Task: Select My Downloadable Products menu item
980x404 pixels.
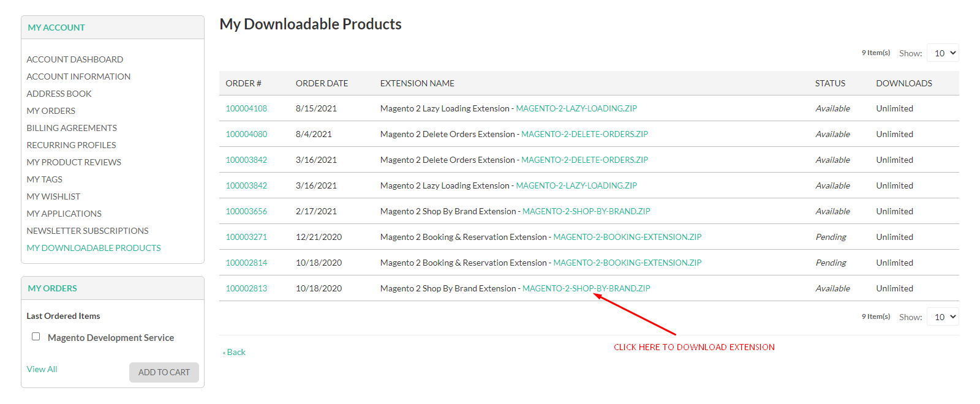Action: (x=94, y=248)
